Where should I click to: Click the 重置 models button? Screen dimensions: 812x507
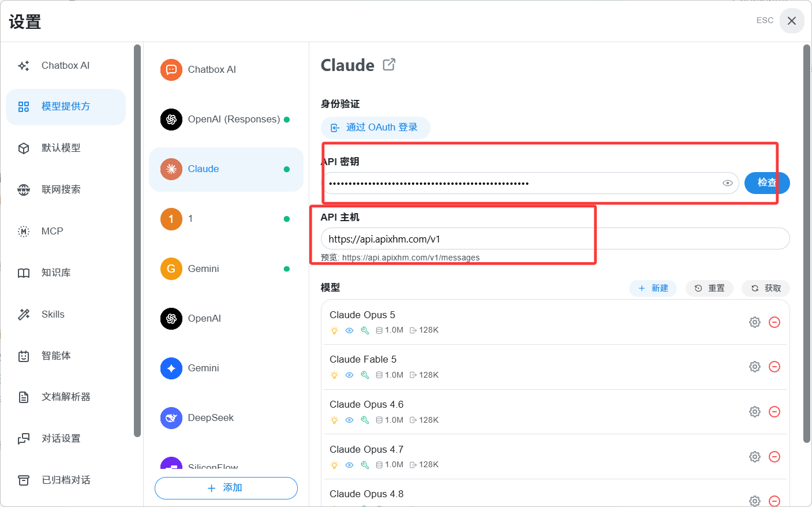709,288
